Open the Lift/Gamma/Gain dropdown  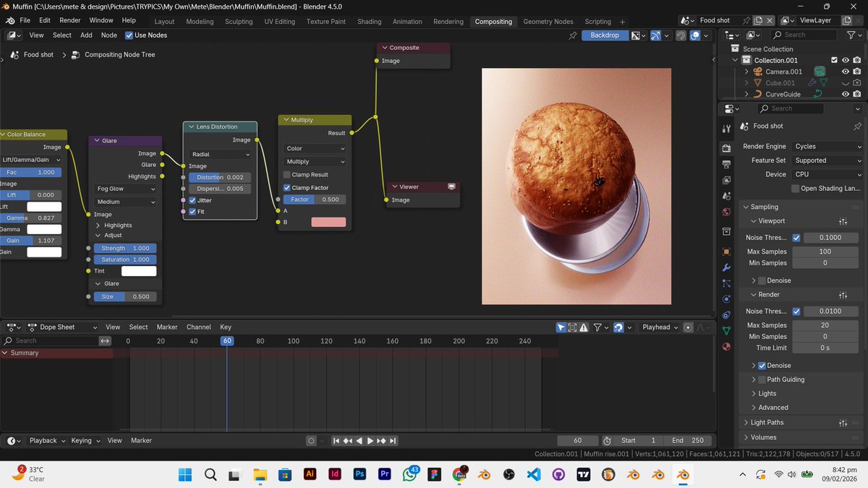[30, 160]
